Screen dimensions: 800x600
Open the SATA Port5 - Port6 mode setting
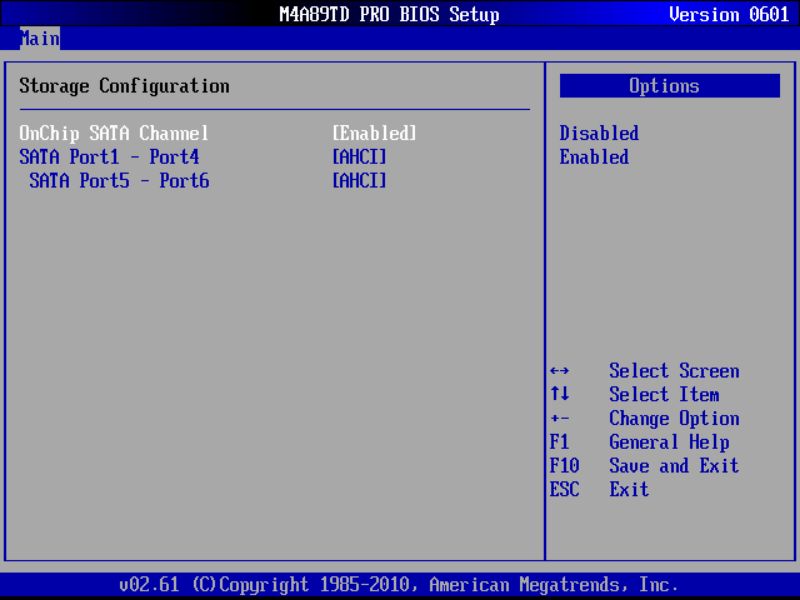tap(114, 181)
